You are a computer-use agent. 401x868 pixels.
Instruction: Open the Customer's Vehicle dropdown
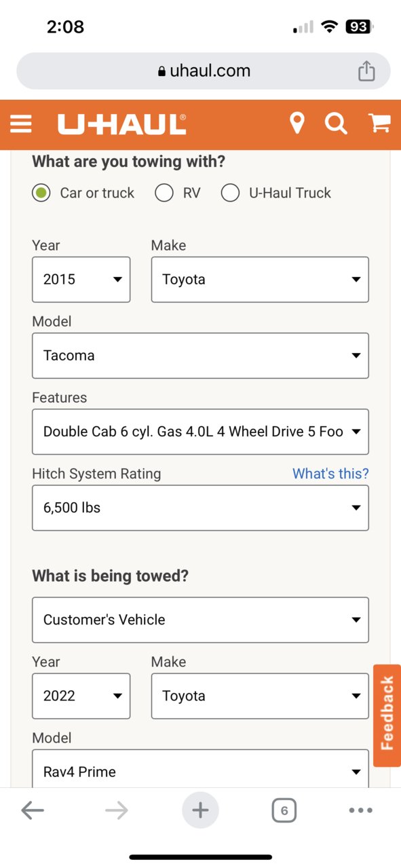click(x=200, y=620)
